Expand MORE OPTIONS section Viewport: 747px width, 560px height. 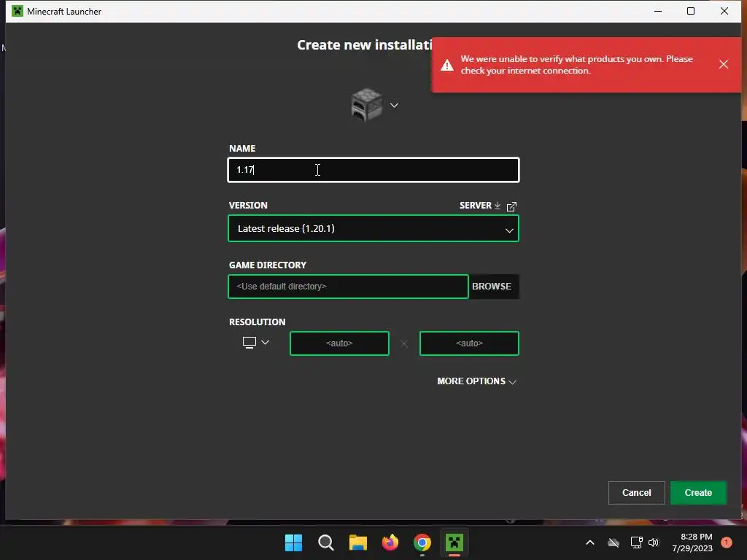coord(477,381)
